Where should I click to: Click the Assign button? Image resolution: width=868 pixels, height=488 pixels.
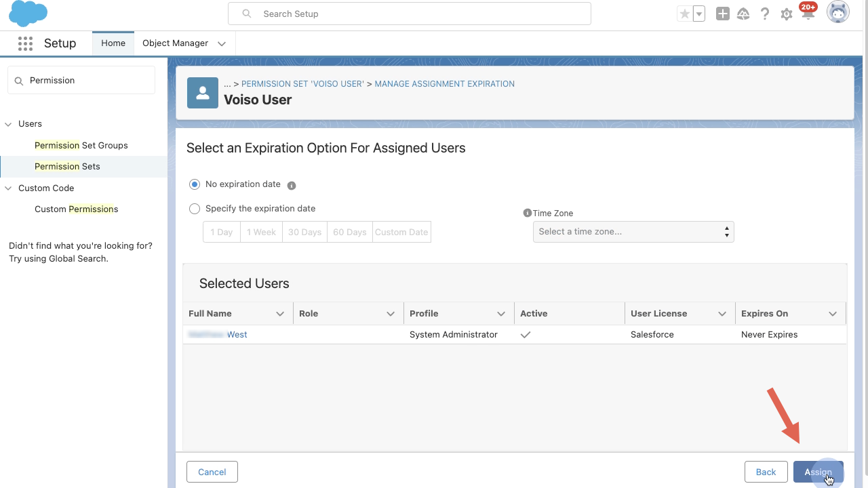click(818, 472)
